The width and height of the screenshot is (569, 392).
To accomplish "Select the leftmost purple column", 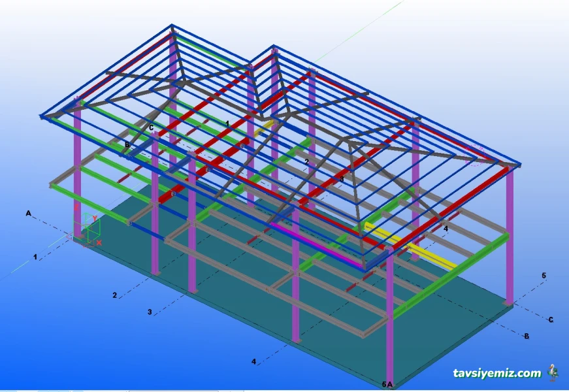I will [x=78, y=170].
